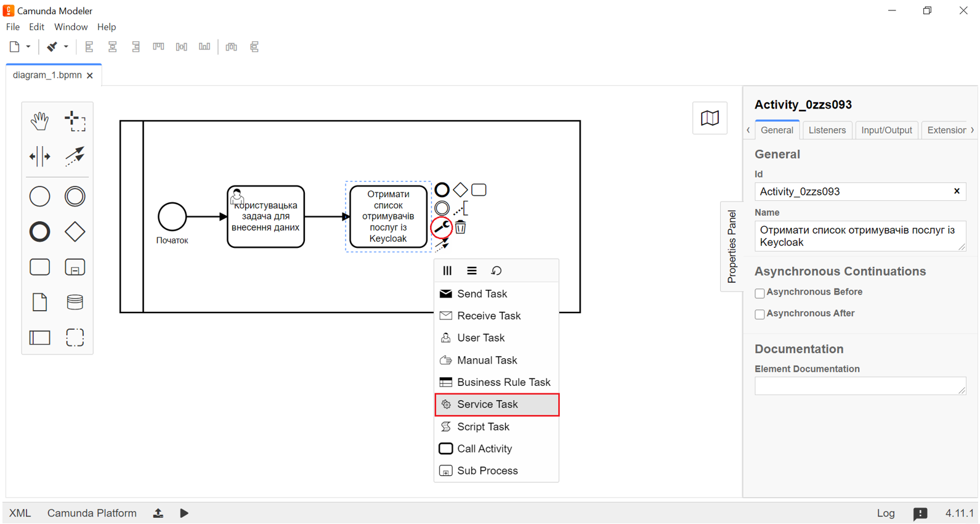Choose Service Task from the menu
Screen dimensions: 980x524
point(496,404)
